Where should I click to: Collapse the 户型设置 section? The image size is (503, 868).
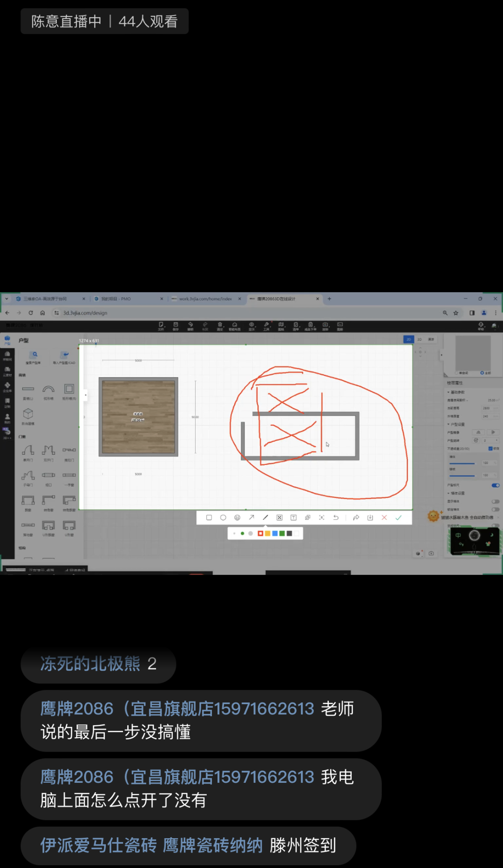point(449,424)
